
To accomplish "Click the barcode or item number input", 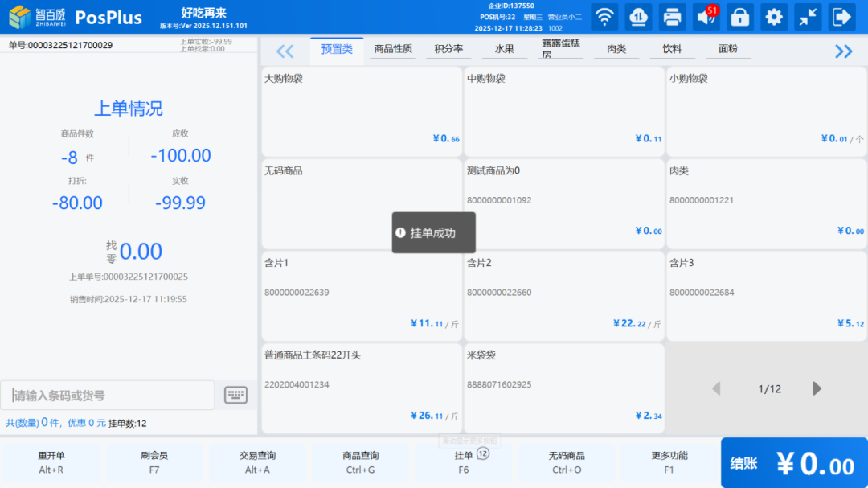I will coord(108,396).
